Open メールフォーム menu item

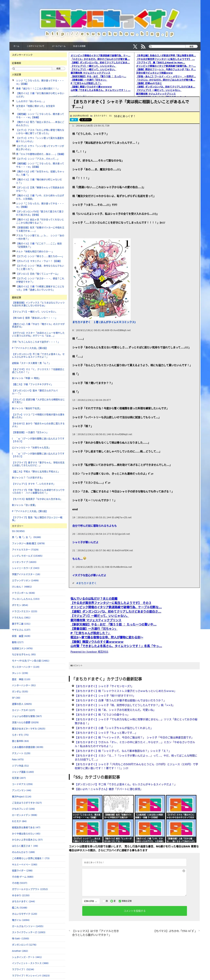(59, 46)
